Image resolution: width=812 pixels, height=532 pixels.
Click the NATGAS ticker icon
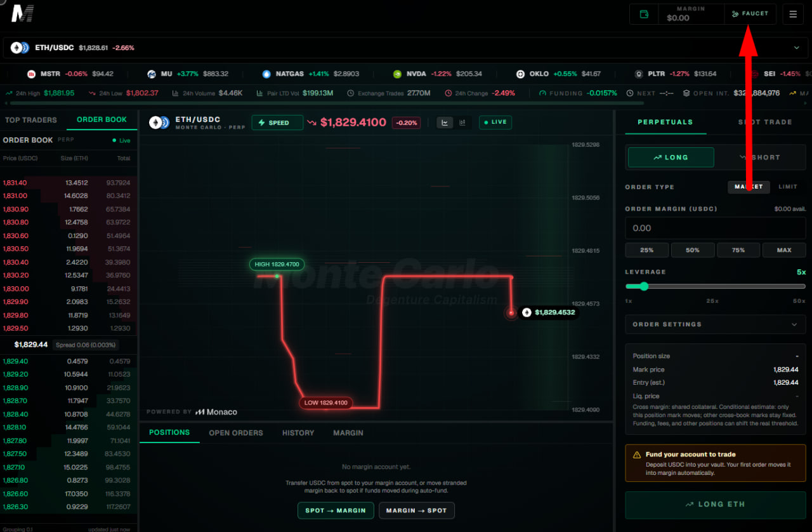[x=266, y=74]
